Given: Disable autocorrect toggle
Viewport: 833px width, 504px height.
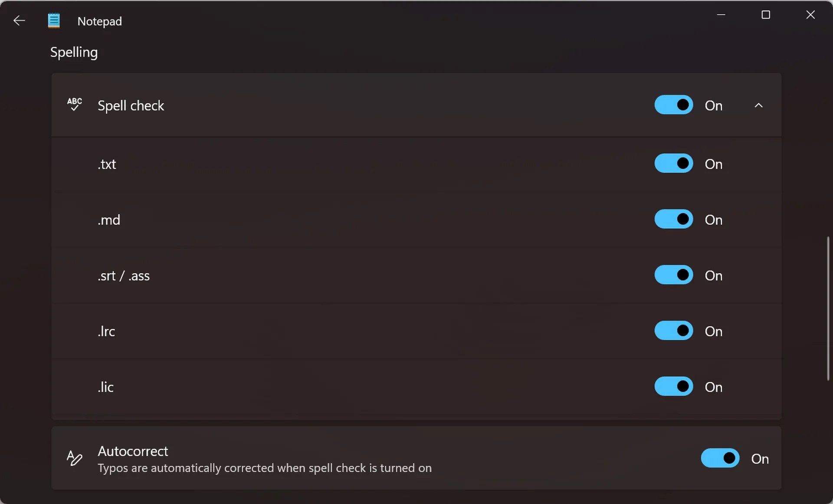Looking at the screenshot, I should click(720, 458).
